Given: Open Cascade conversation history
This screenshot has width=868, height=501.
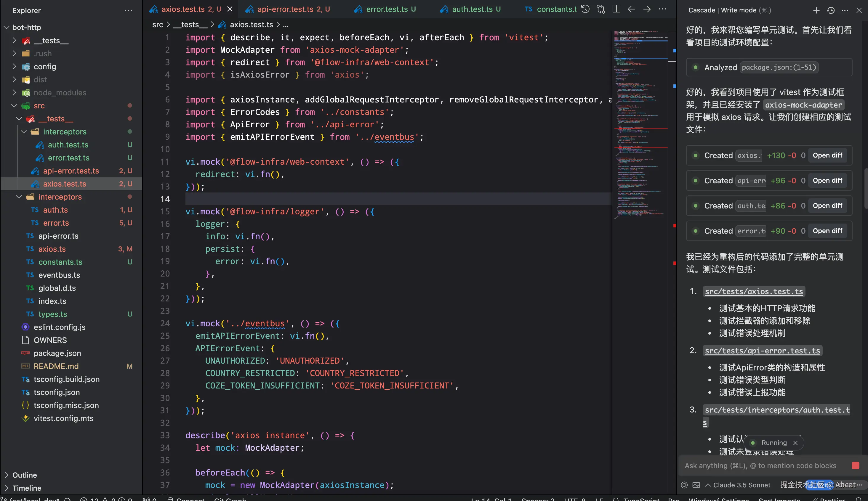Looking at the screenshot, I should point(830,10).
